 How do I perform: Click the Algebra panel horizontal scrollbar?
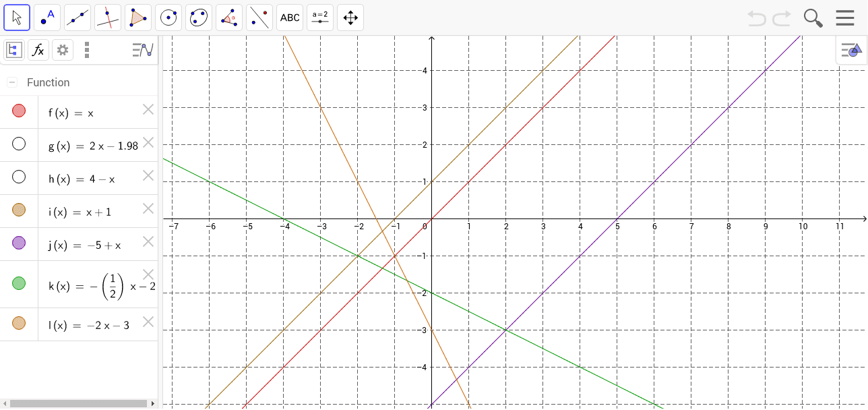[79, 403]
